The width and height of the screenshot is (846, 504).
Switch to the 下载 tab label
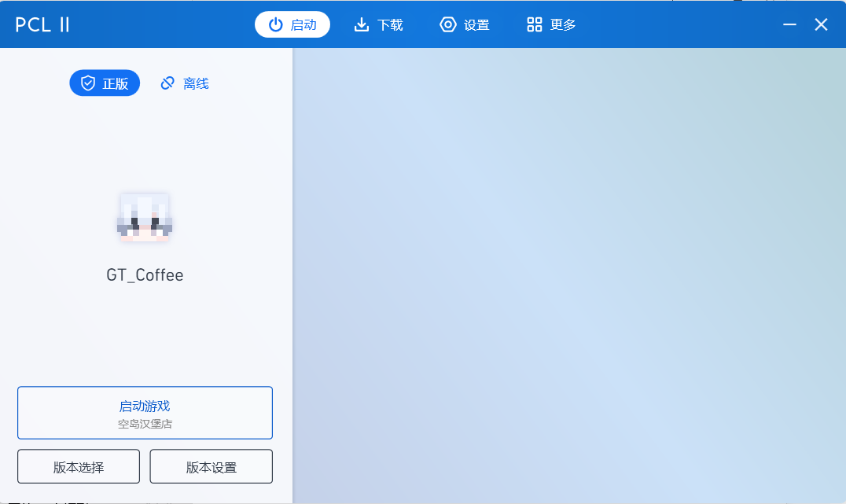tap(390, 25)
